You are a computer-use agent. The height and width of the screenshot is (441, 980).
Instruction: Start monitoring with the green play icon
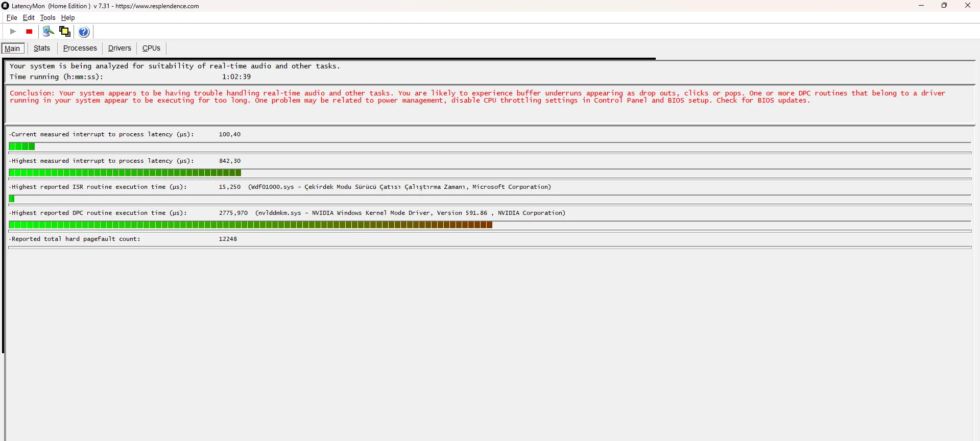click(x=13, y=32)
